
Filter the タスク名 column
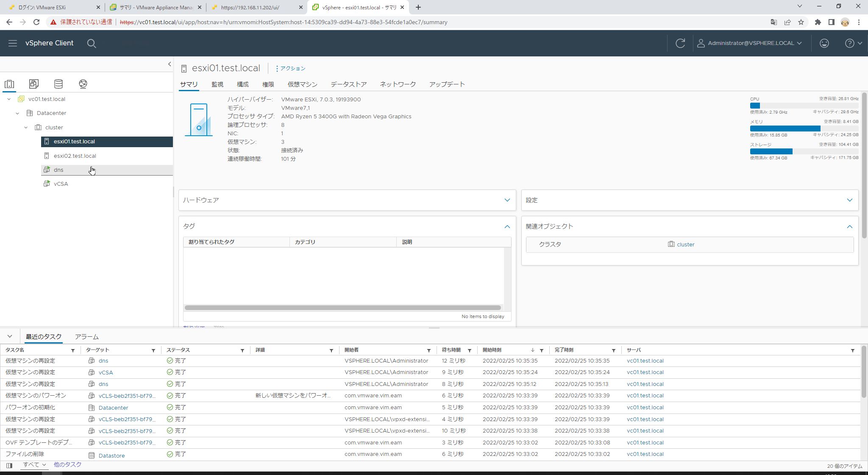coord(73,350)
